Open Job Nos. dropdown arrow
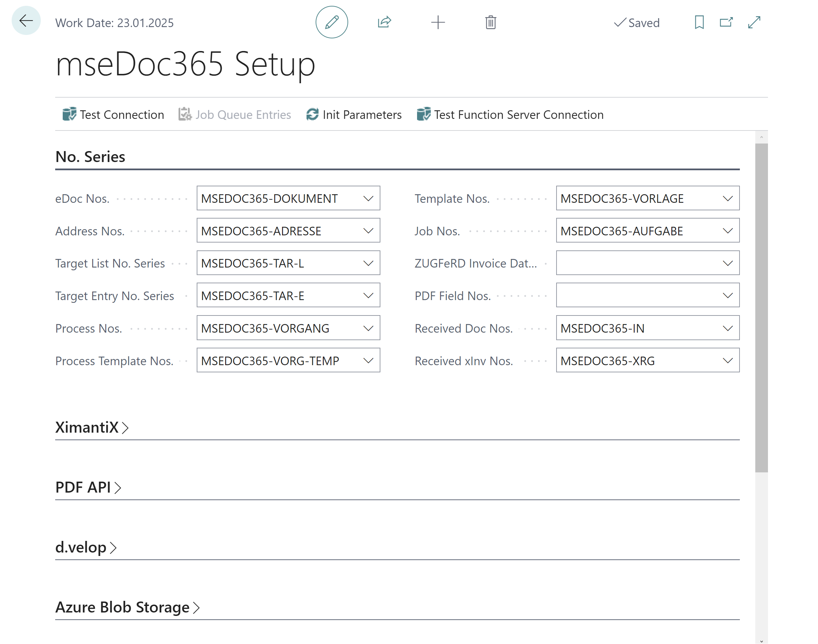Screen dimensions: 818x644 728,231
